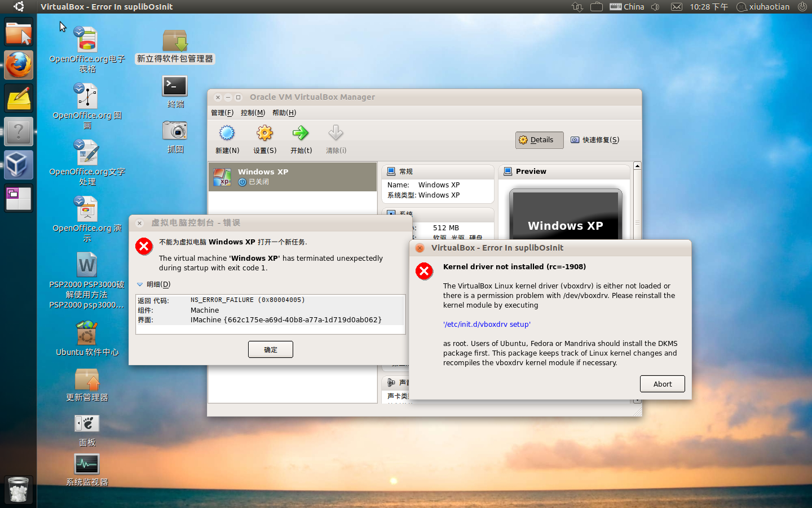Open VM 设置(S) settings gear
The height and width of the screenshot is (508, 812).
264,133
